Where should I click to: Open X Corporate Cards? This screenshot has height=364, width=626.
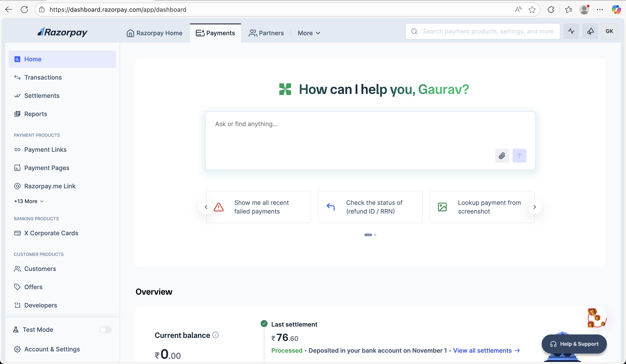point(51,233)
